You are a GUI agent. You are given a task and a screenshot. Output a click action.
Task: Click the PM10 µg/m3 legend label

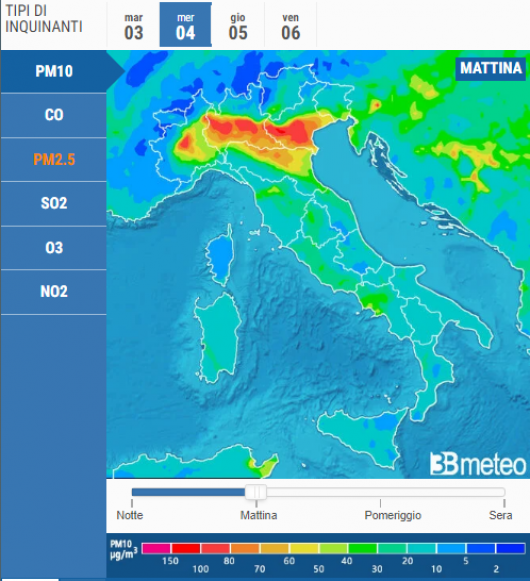(123, 550)
